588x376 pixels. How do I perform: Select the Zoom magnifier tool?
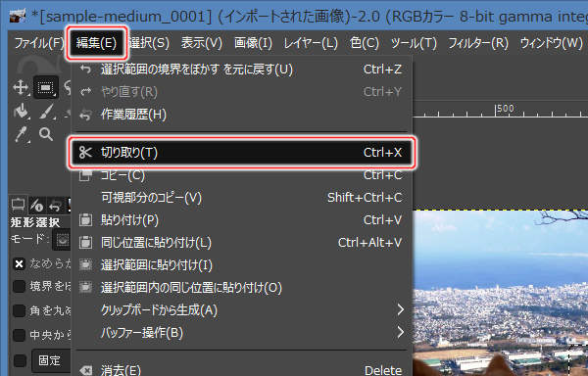[46, 134]
